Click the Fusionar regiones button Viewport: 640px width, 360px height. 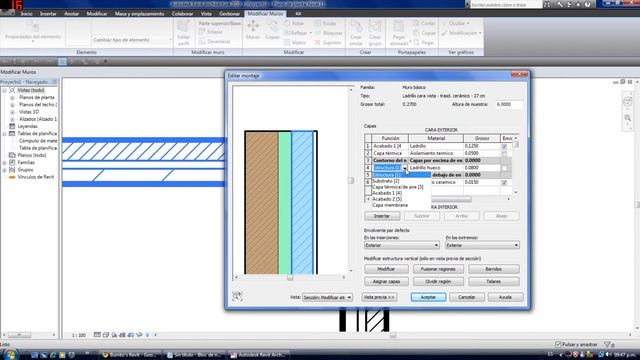tap(438, 269)
